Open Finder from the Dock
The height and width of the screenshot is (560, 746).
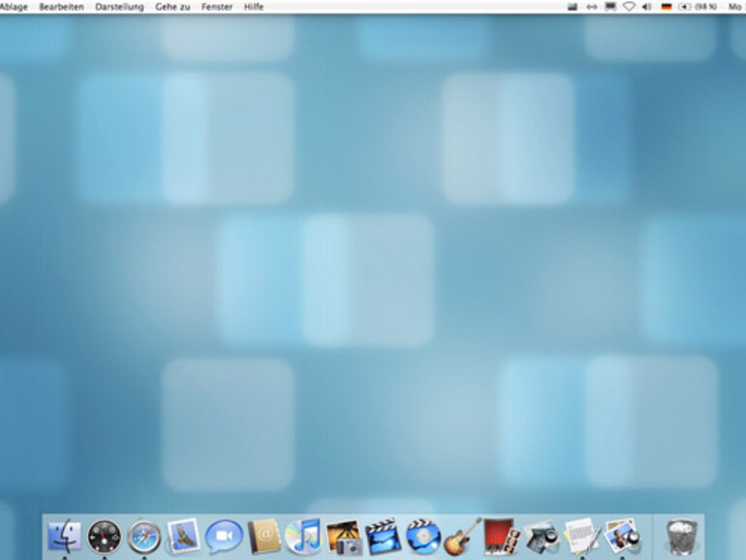tap(65, 536)
